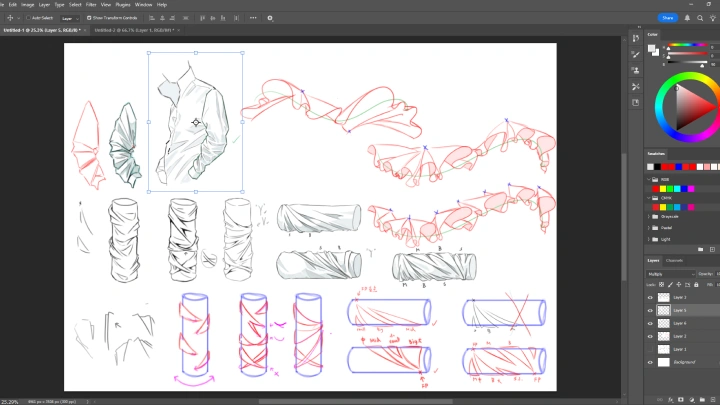Hide Layer 5 with its eye icon
This screenshot has height=405, width=720.
tap(650, 310)
